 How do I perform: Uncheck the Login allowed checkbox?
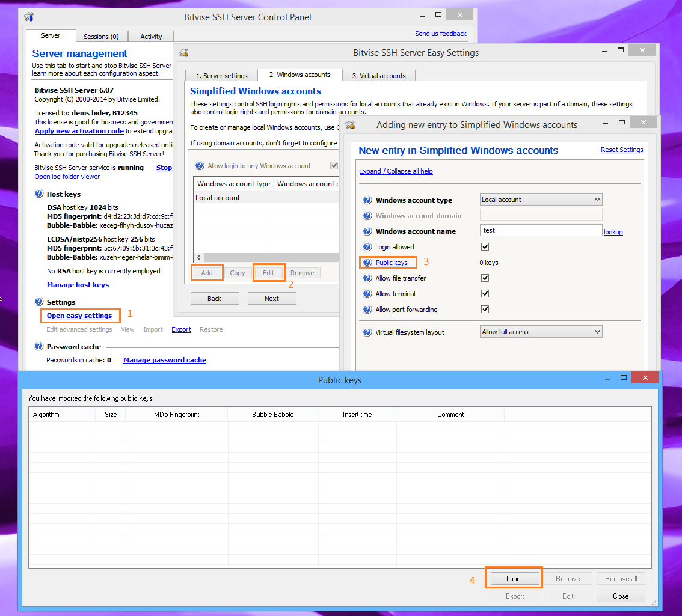[485, 247]
